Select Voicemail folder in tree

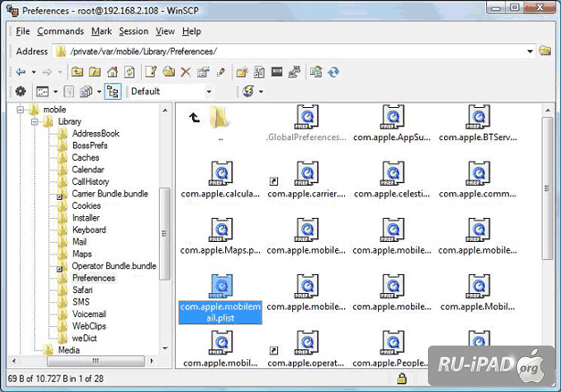point(89,314)
